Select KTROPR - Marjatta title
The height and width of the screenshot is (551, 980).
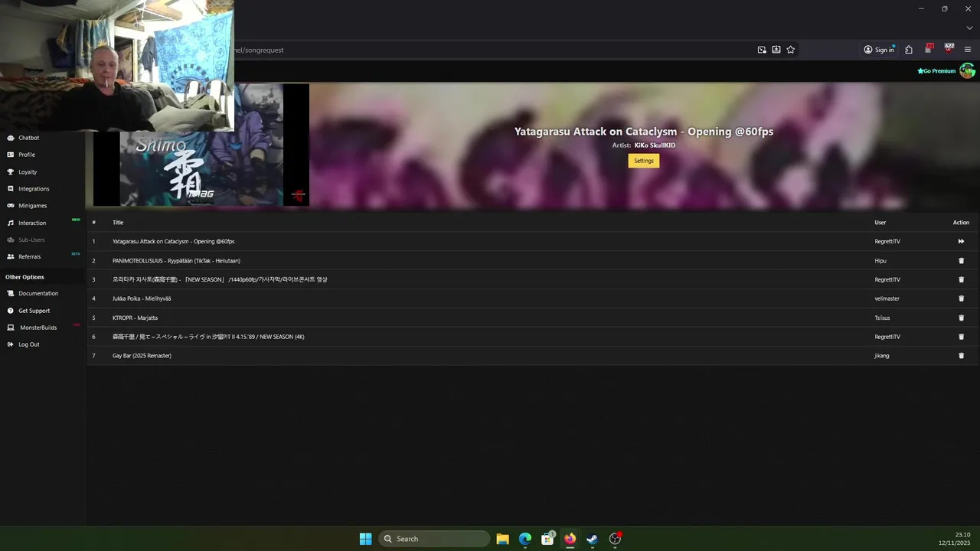[135, 318]
